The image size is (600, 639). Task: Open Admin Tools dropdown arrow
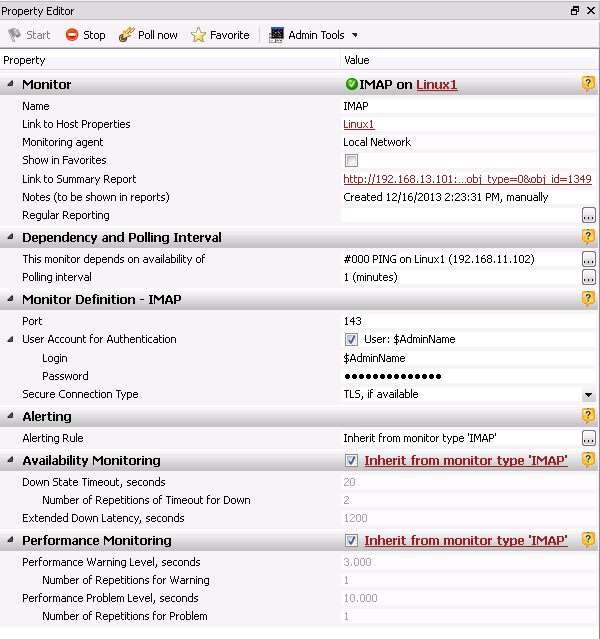(x=355, y=35)
